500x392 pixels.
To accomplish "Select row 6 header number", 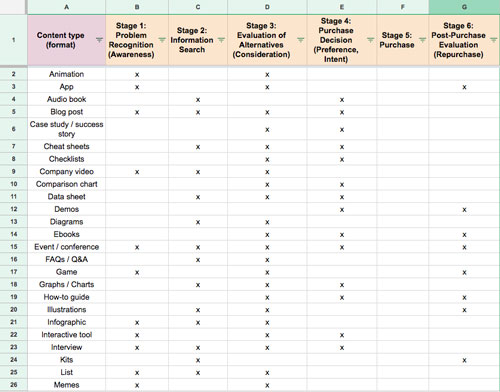I will click(x=14, y=129).
